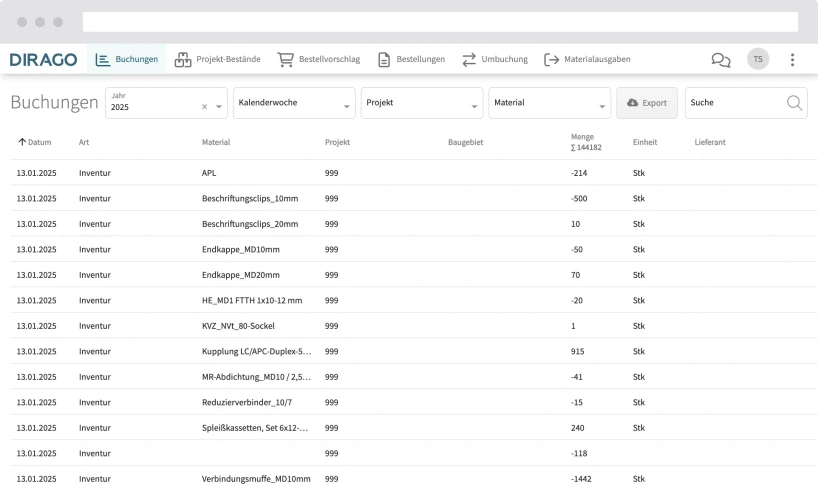
Task: Focus the Suche search field
Action: pos(735,103)
